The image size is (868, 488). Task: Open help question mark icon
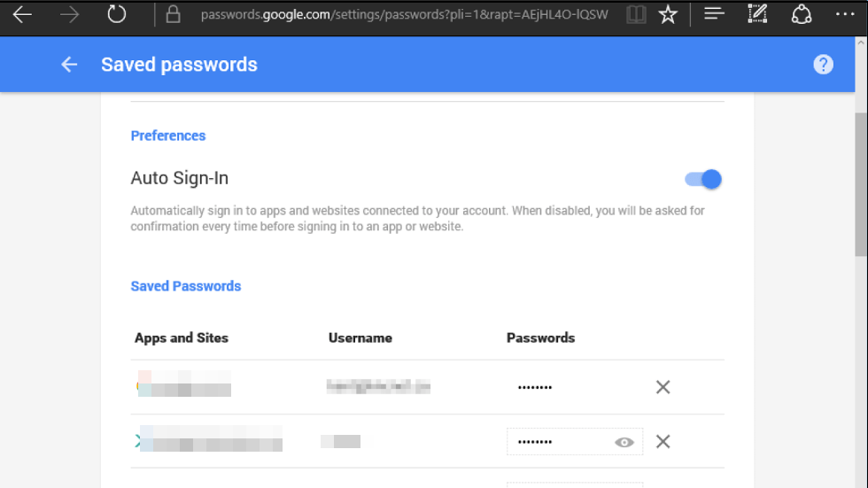[x=823, y=65]
